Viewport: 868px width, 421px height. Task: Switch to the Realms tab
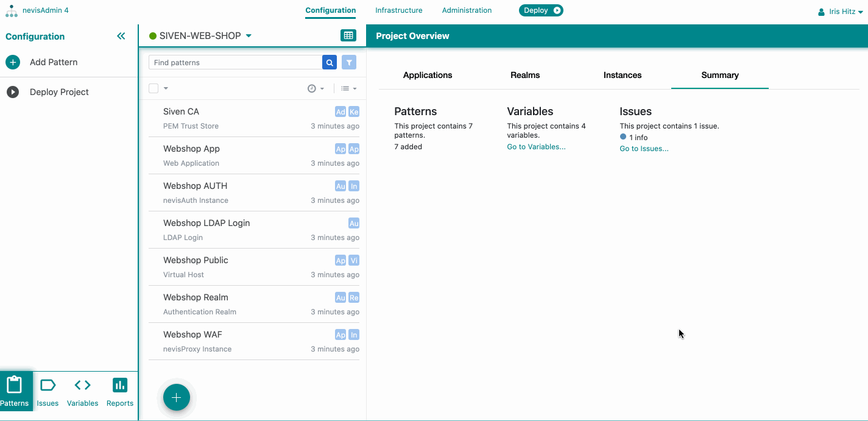click(x=525, y=75)
